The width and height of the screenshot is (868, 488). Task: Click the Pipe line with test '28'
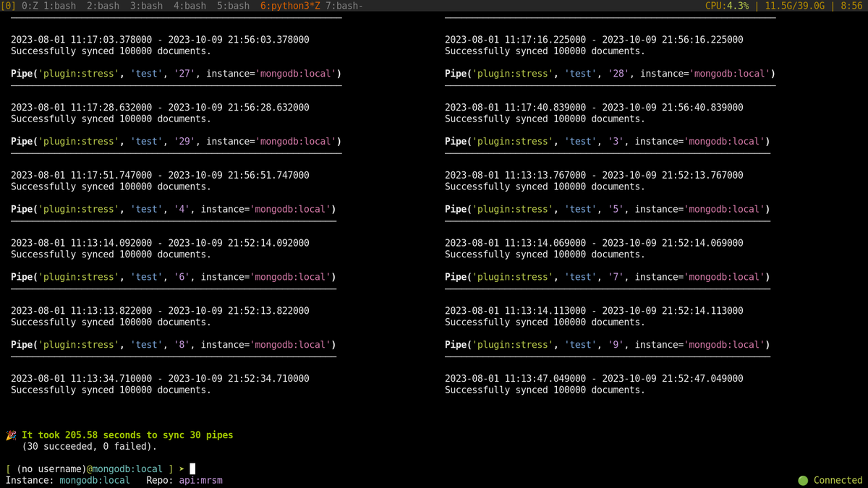click(x=610, y=74)
